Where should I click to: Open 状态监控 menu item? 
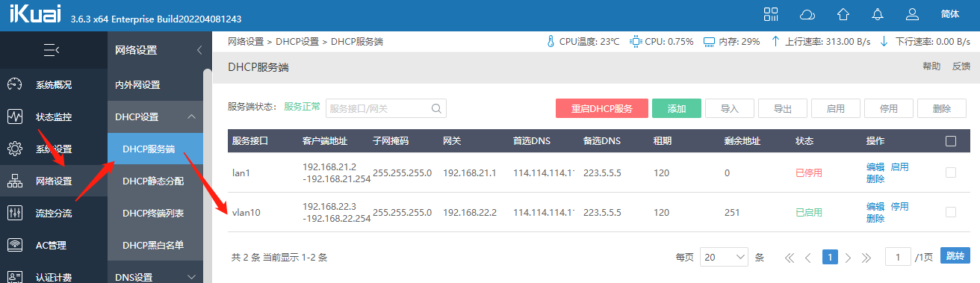coord(54,117)
